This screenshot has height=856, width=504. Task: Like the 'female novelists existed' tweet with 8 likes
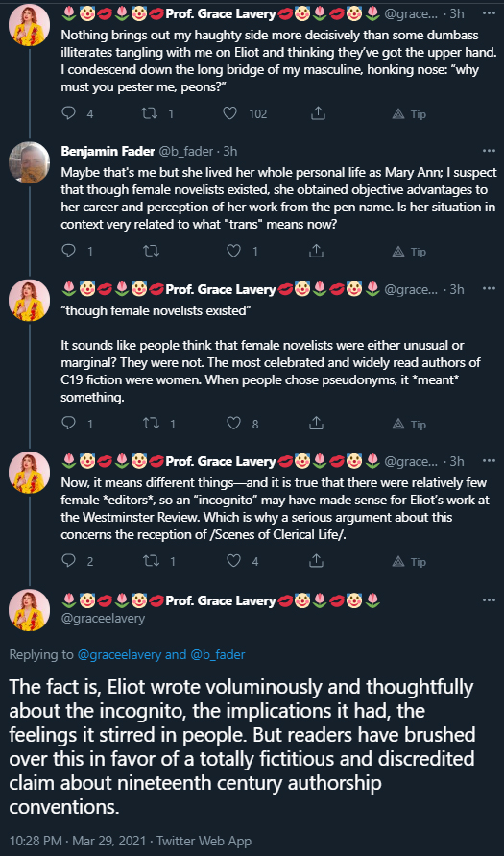point(233,424)
